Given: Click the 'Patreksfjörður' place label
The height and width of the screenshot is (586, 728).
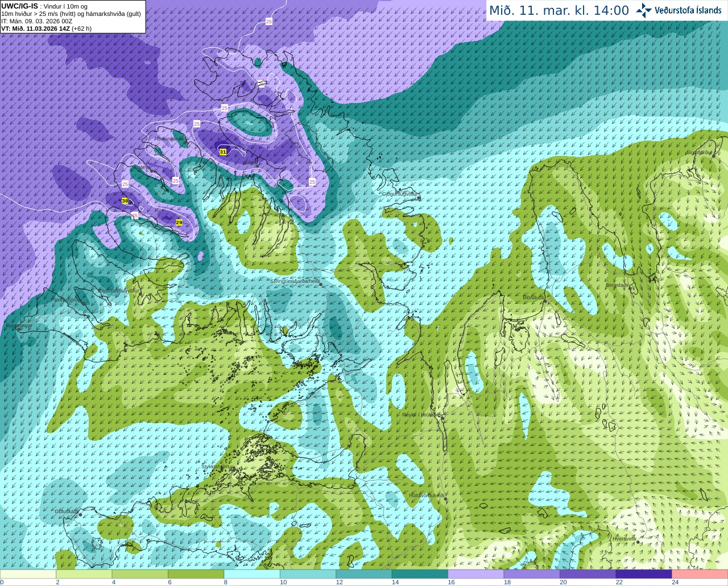Looking at the screenshot, I should pyautogui.click(x=67, y=299).
